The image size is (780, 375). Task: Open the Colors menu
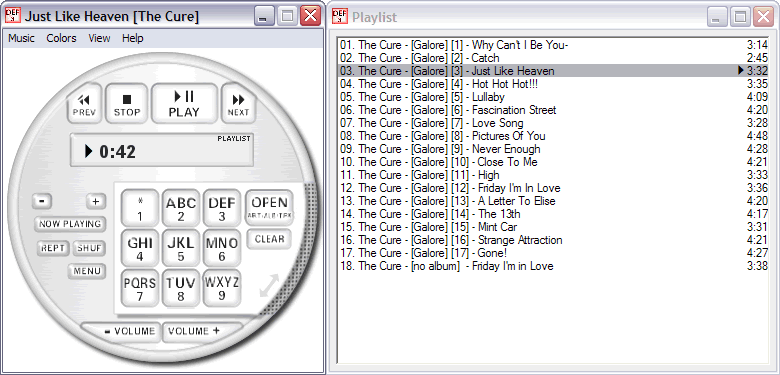[61, 38]
